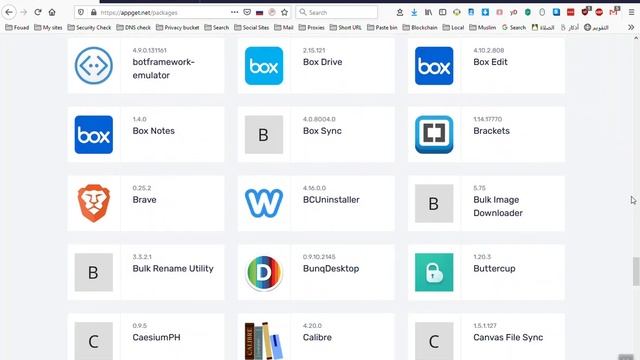Screen dimensions: 640x360
Task: Save page to Pocket
Action: (247, 12)
